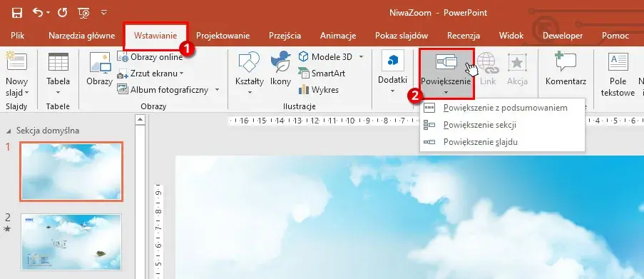Open the Pomoc tab

tap(615, 36)
